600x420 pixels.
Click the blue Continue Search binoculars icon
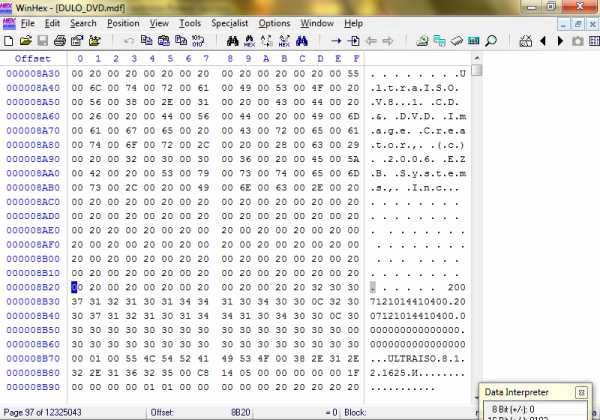tap(302, 41)
